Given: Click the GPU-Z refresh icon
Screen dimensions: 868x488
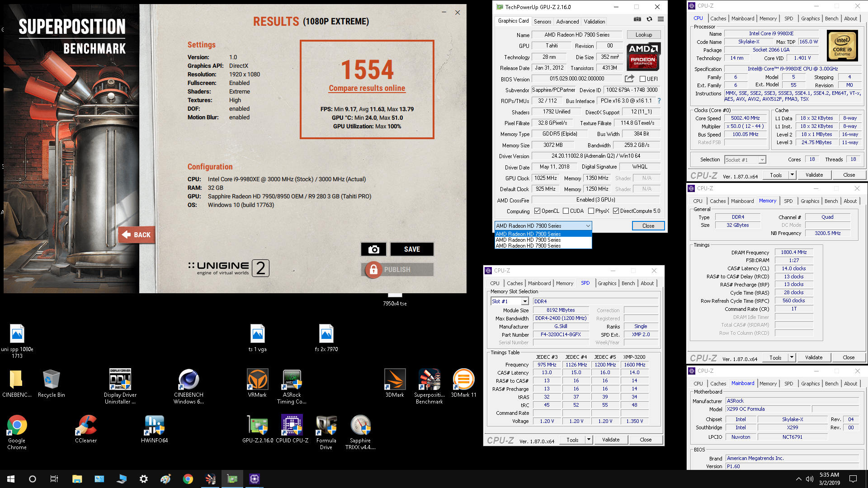Looking at the screenshot, I should (649, 19).
